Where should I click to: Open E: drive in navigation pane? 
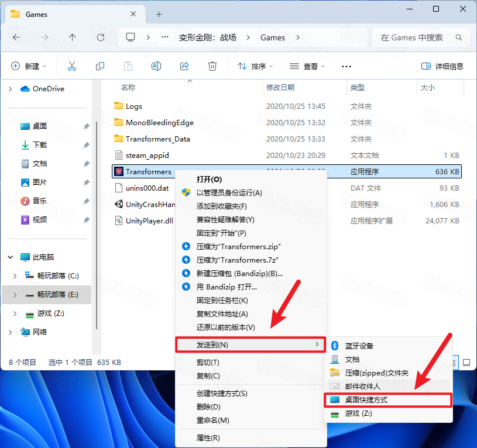47,295
